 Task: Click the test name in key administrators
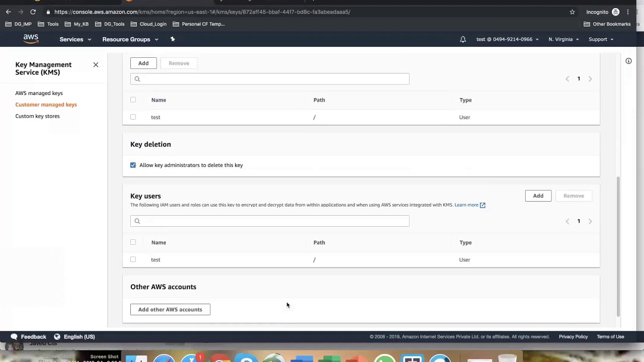click(155, 117)
